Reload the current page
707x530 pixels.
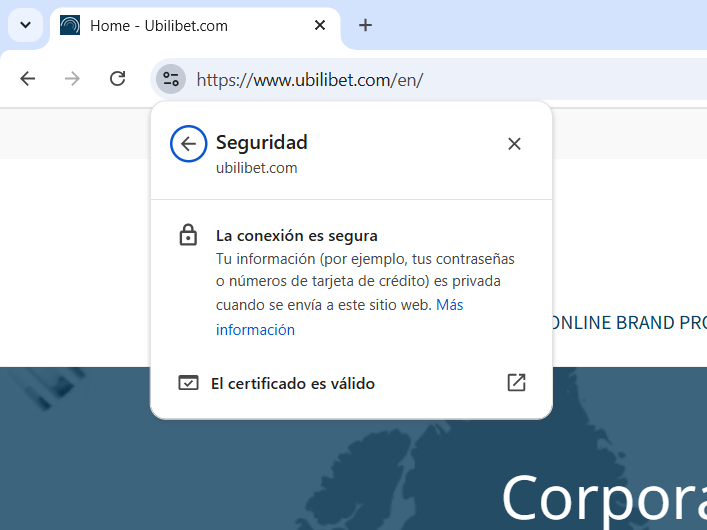118,79
